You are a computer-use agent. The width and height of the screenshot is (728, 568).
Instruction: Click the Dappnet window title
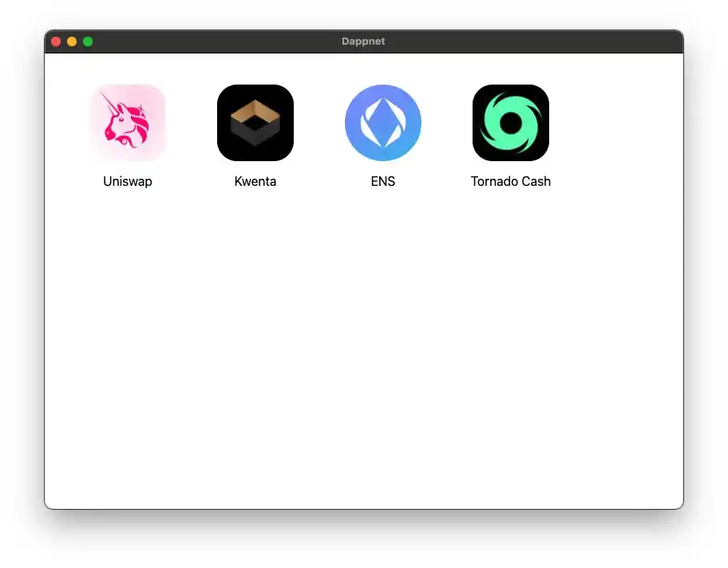tap(363, 41)
